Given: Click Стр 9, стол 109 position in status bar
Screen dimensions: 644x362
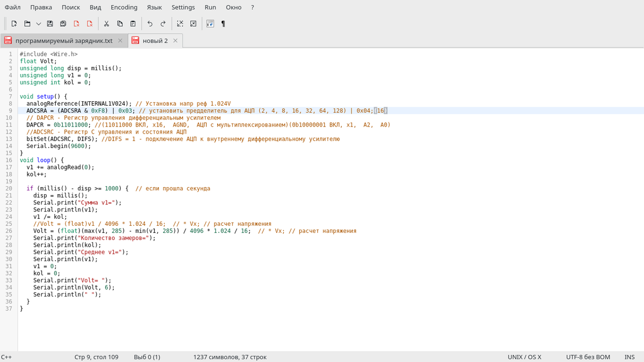Looking at the screenshot, I should 97,357.
